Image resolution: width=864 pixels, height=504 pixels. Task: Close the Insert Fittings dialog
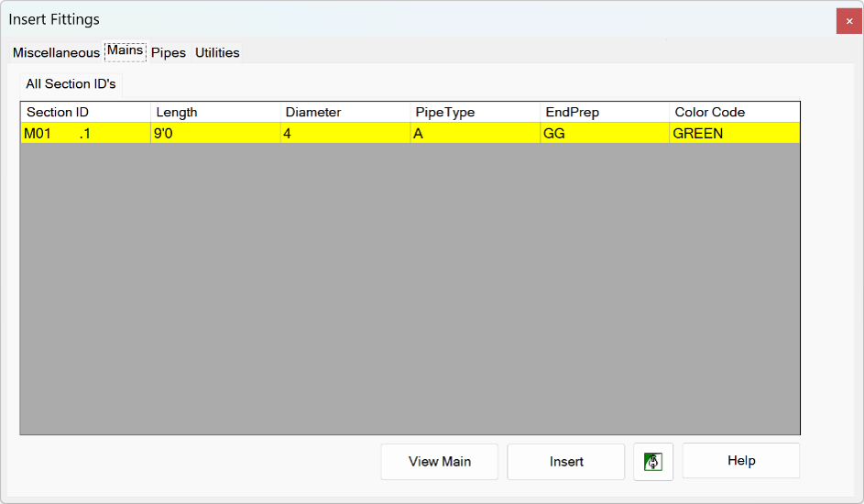coord(849,21)
